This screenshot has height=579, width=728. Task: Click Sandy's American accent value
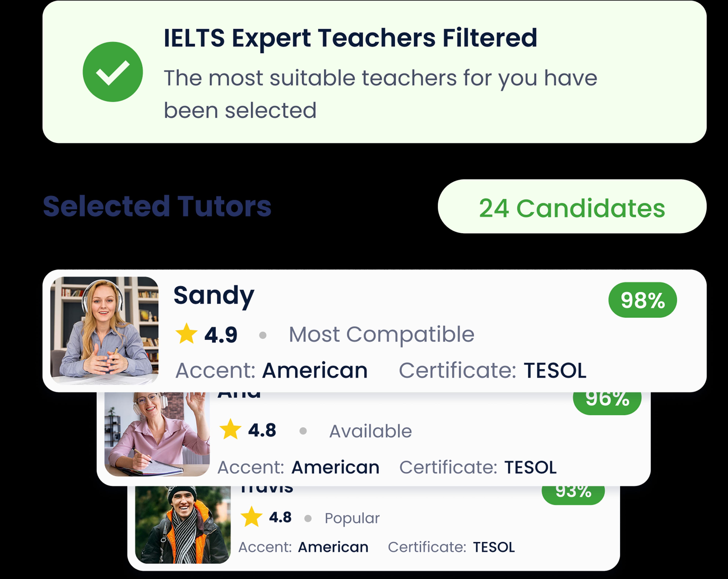(x=315, y=371)
